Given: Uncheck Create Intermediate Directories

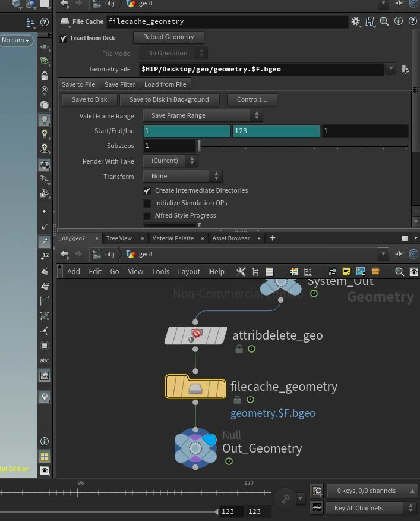Looking at the screenshot, I should (147, 191).
